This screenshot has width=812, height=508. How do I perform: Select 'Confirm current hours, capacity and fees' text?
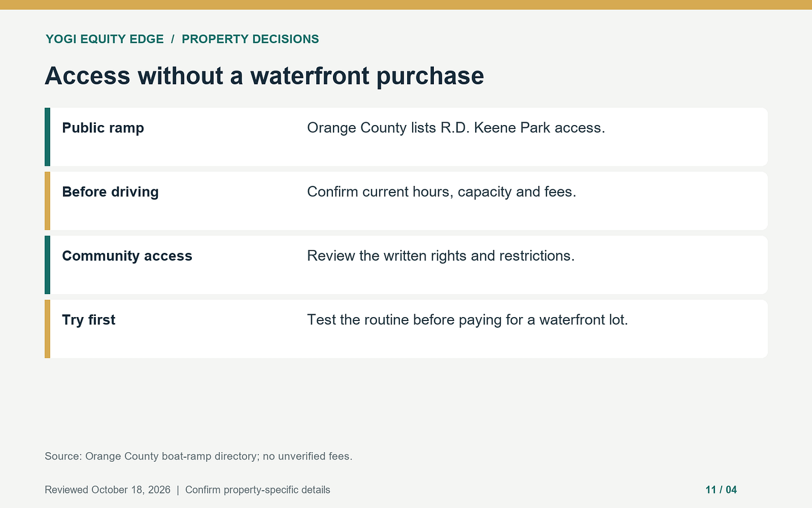pos(442,192)
